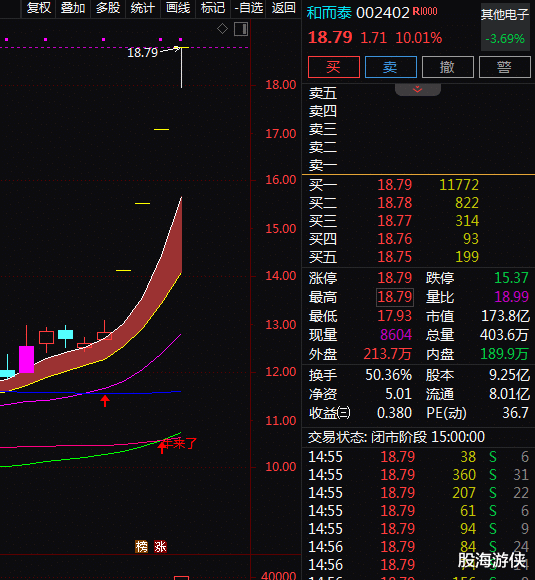
Task: Click 18.00 price axis label
Action: (281, 85)
